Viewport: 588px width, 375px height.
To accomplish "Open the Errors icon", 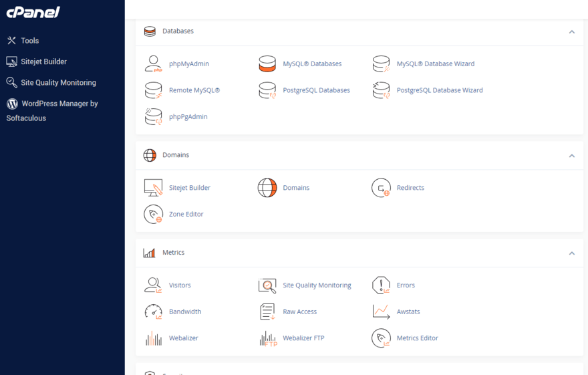I will [x=382, y=285].
